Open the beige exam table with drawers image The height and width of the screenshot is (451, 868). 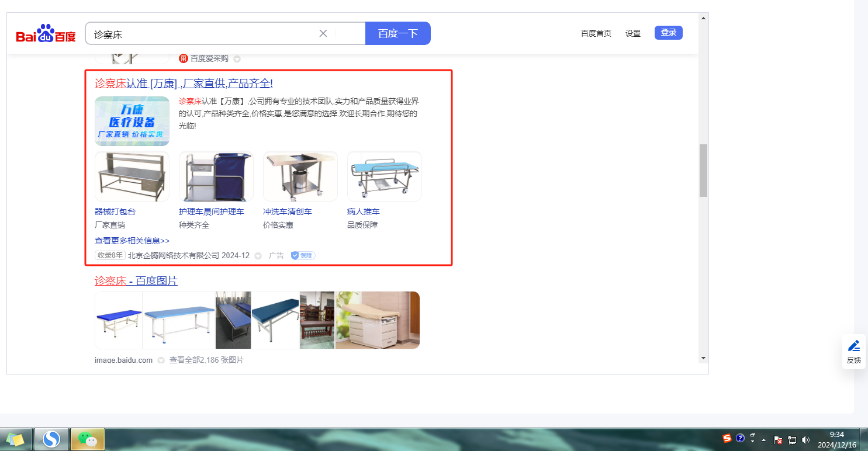(x=378, y=320)
